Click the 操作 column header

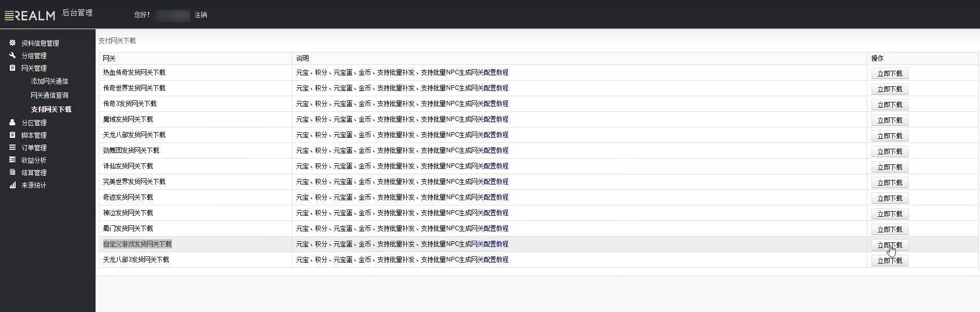pyautogui.click(x=877, y=58)
